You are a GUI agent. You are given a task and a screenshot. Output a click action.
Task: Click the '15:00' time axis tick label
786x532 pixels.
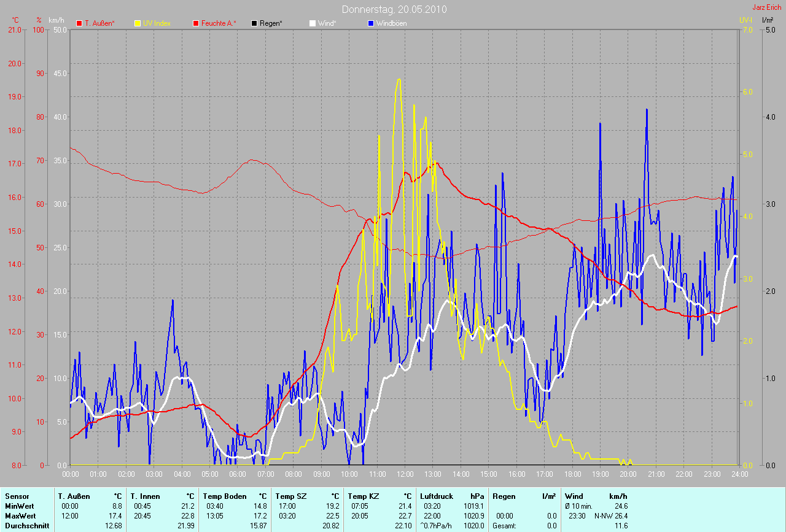[x=488, y=474]
